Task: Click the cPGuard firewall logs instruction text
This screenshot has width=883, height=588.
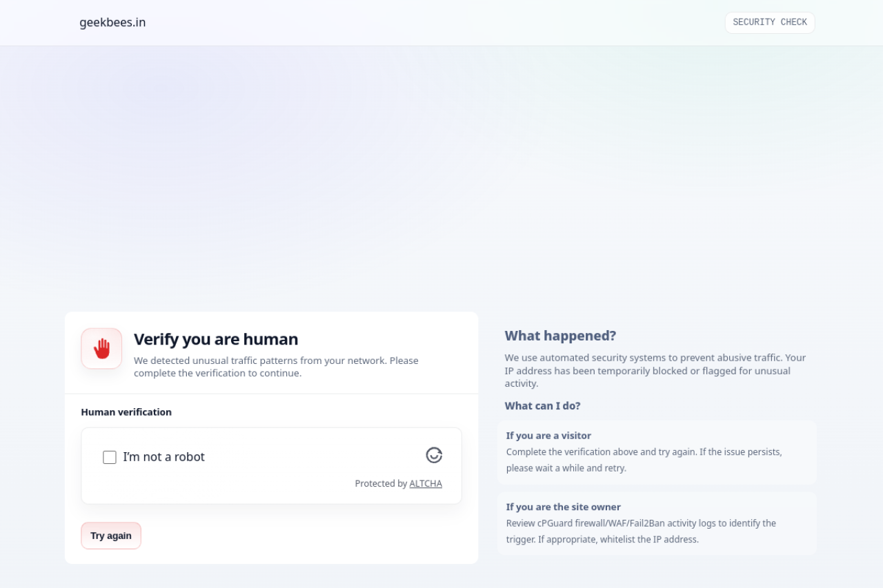Action: click(x=641, y=531)
